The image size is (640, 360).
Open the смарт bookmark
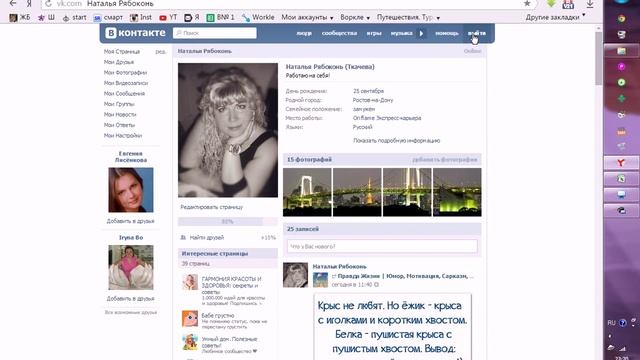(x=108, y=18)
